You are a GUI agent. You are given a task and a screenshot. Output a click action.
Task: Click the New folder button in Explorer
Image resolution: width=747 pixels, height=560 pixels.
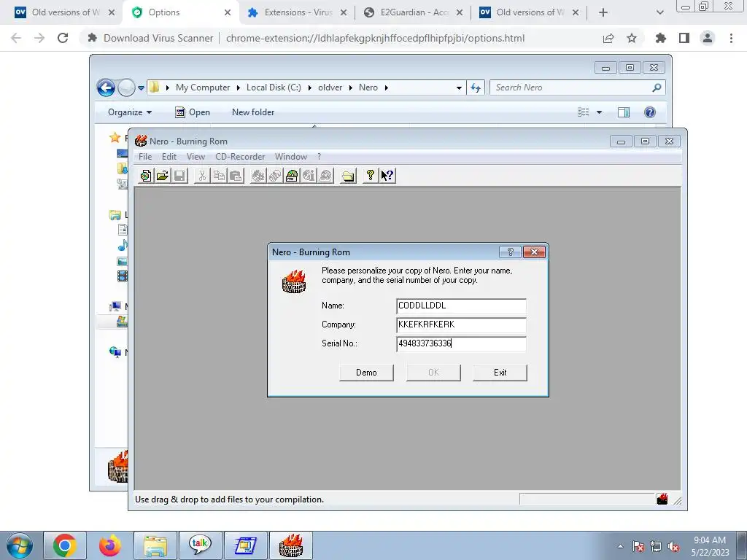pyautogui.click(x=253, y=112)
